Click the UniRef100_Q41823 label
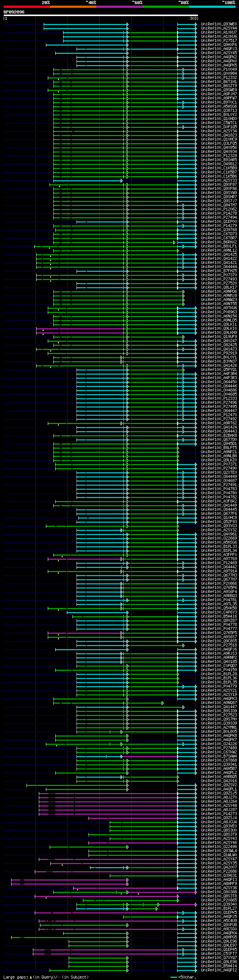239x980 pixels. pyautogui.click(x=219, y=135)
